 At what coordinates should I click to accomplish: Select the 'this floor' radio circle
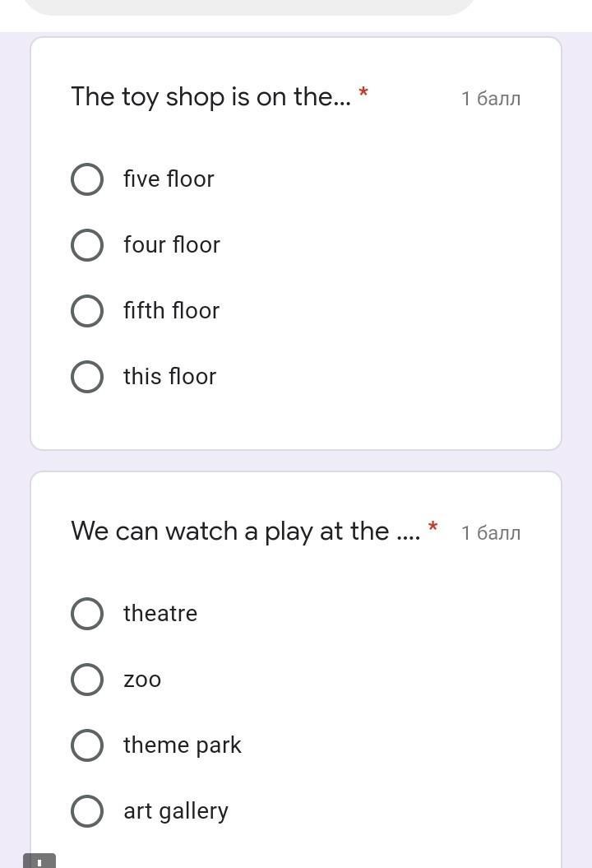click(x=87, y=377)
